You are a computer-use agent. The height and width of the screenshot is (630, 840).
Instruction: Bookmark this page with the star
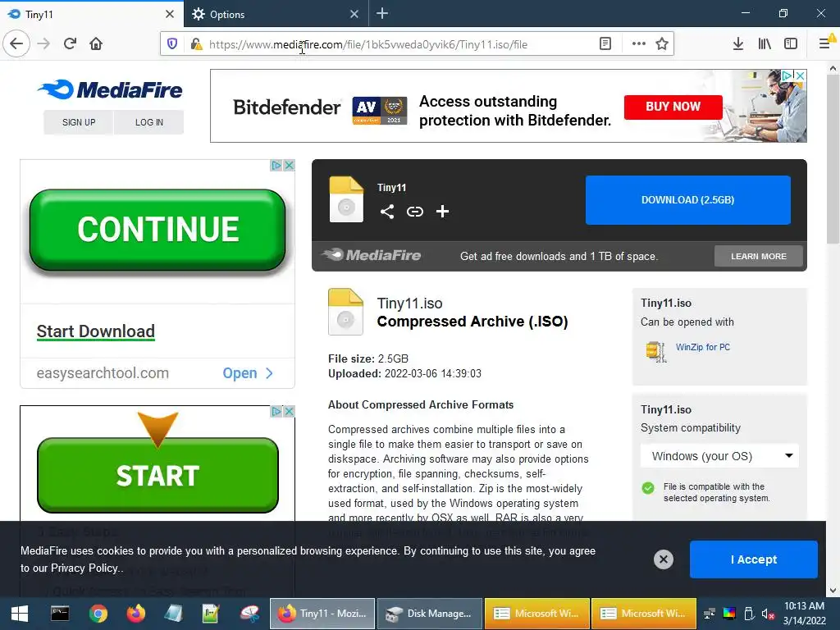coord(662,44)
